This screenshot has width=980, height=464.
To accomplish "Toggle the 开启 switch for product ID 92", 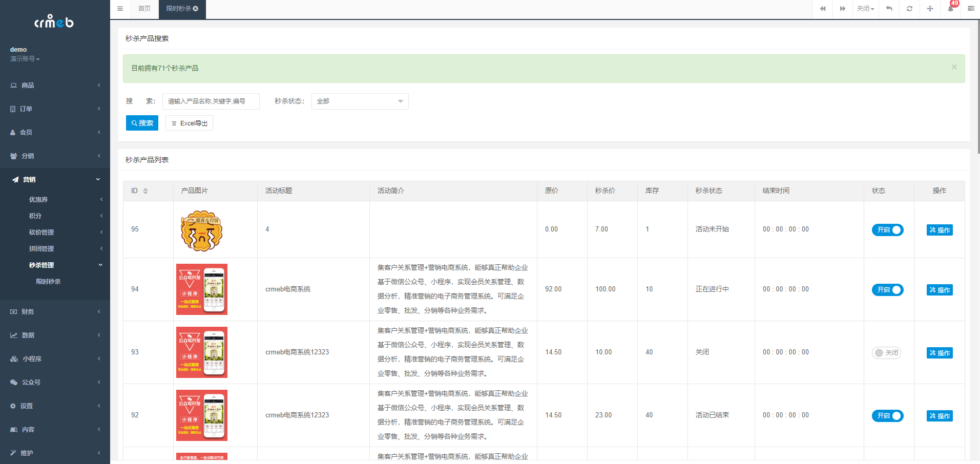I will pos(888,416).
